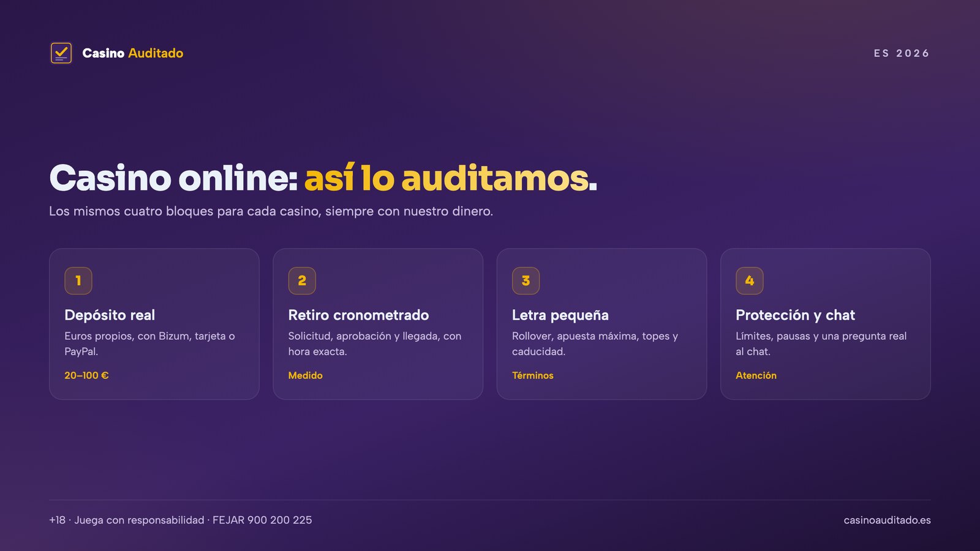Image resolution: width=980 pixels, height=551 pixels.
Task: Click the subtitle about 'Los mismos cuatro bloques'
Action: coord(271,211)
